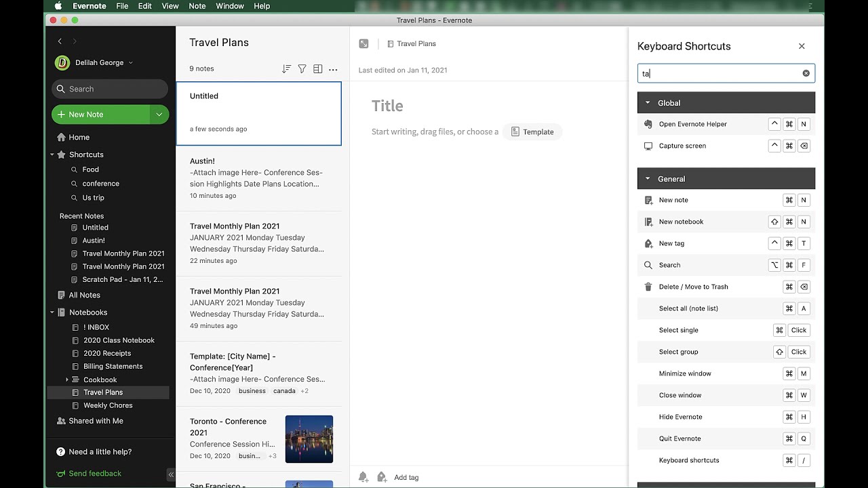Click the Capture screen shortcut row
Viewport: 868px width, 488px height.
[x=726, y=146]
